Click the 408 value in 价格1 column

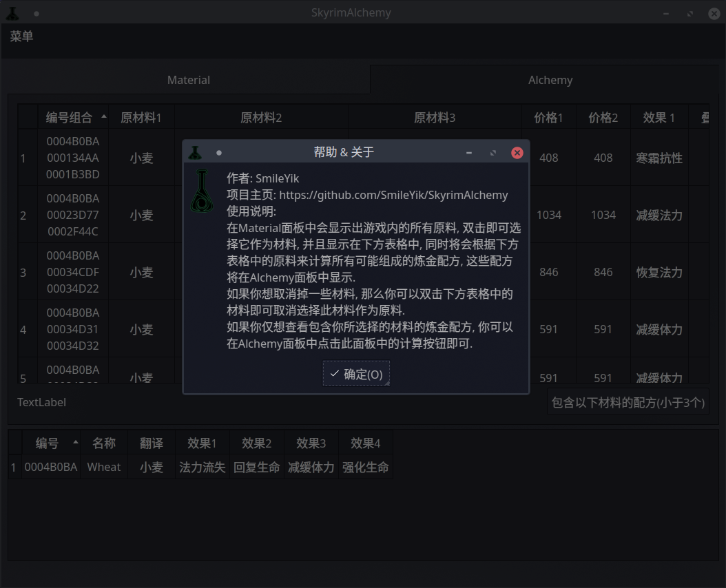point(549,158)
